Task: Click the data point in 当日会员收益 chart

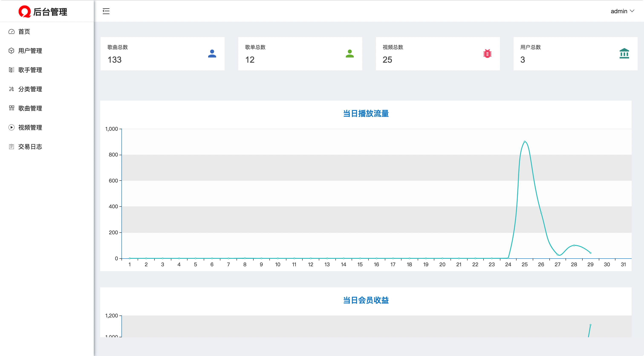Action: 591,325
